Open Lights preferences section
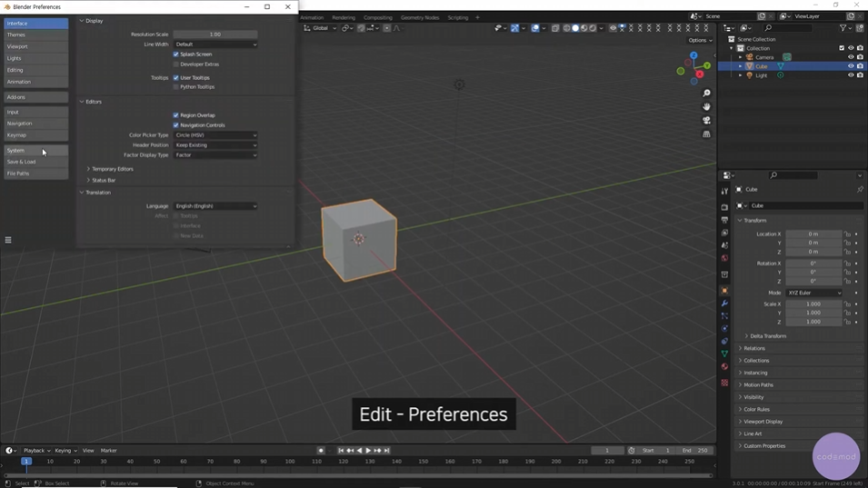This screenshot has height=488, width=868. pos(36,58)
